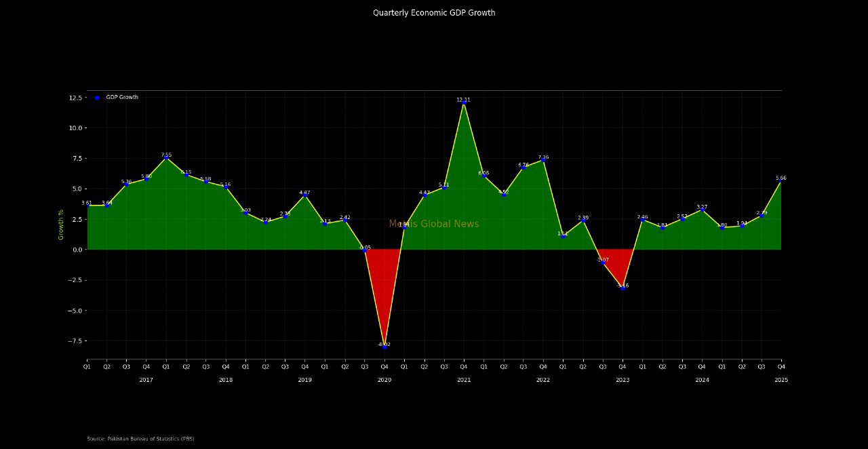Select the GDP Growth legend label

tap(122, 98)
